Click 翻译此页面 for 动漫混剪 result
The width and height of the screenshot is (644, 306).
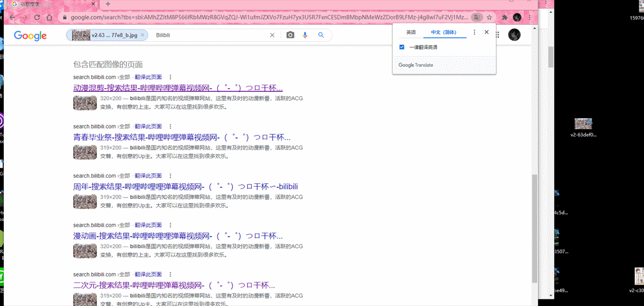[148, 76]
